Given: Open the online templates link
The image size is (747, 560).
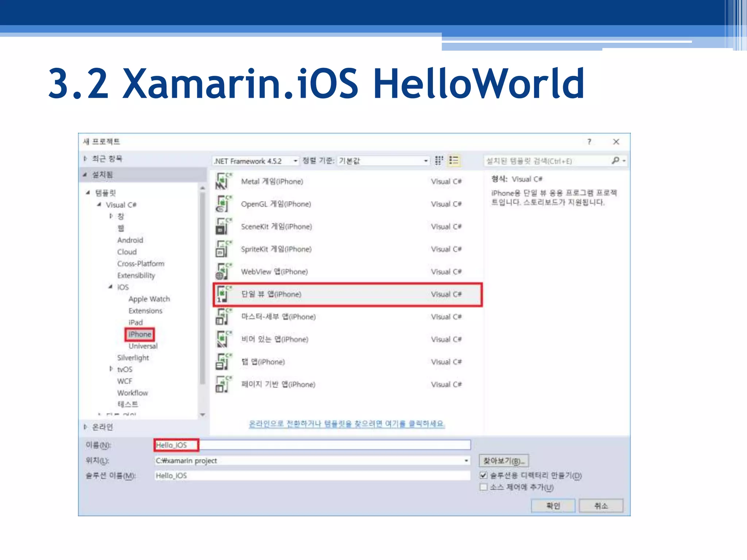Looking at the screenshot, I should pyautogui.click(x=347, y=424).
